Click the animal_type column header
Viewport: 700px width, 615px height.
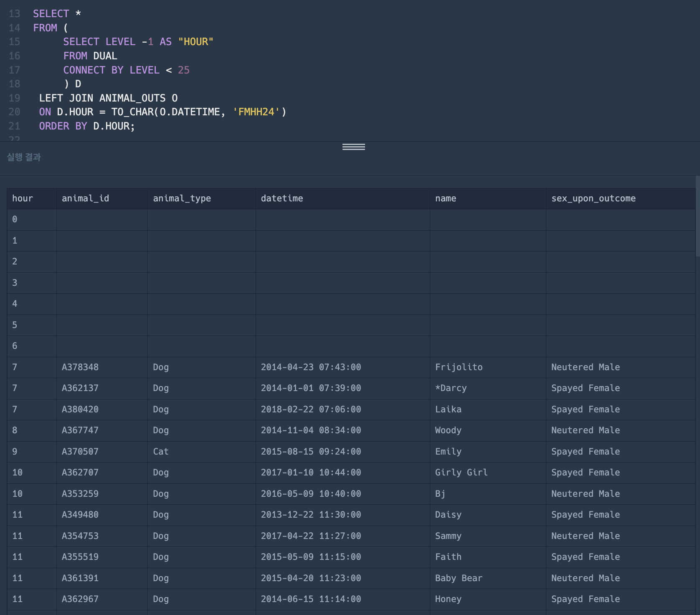(182, 198)
